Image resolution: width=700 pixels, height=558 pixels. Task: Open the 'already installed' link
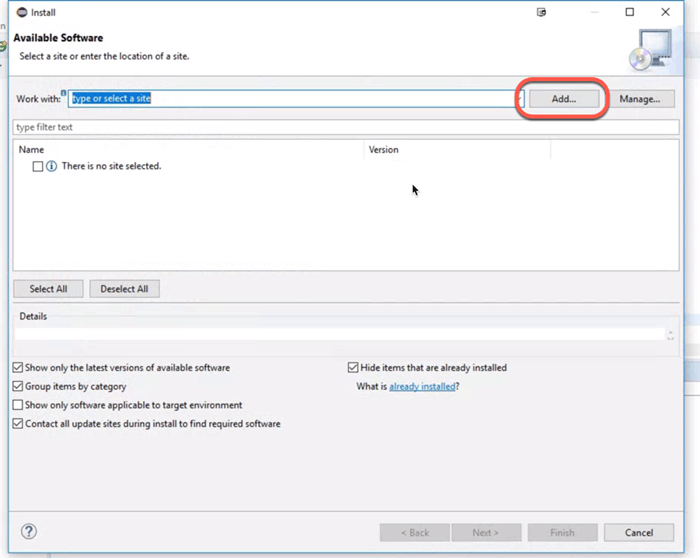422,386
